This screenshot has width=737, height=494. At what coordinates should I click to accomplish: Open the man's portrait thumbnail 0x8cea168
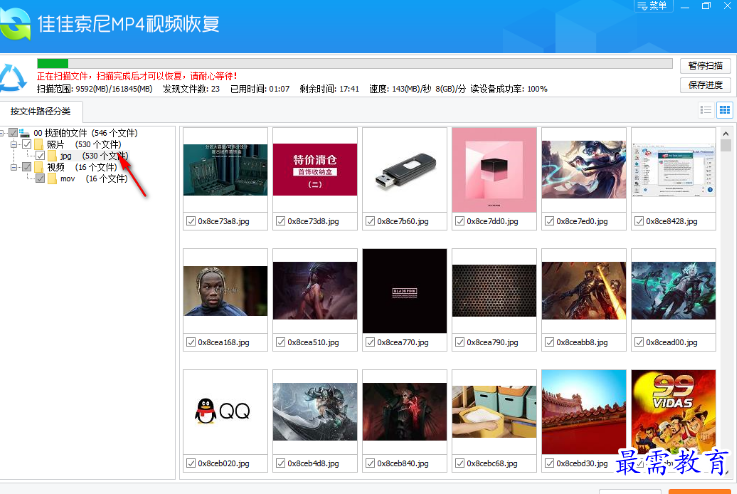(225, 291)
